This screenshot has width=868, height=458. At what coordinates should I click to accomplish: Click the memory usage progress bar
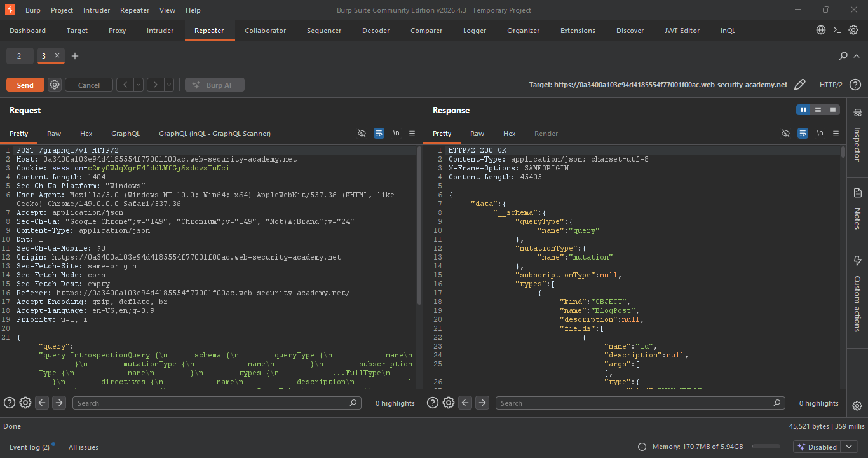point(766,447)
